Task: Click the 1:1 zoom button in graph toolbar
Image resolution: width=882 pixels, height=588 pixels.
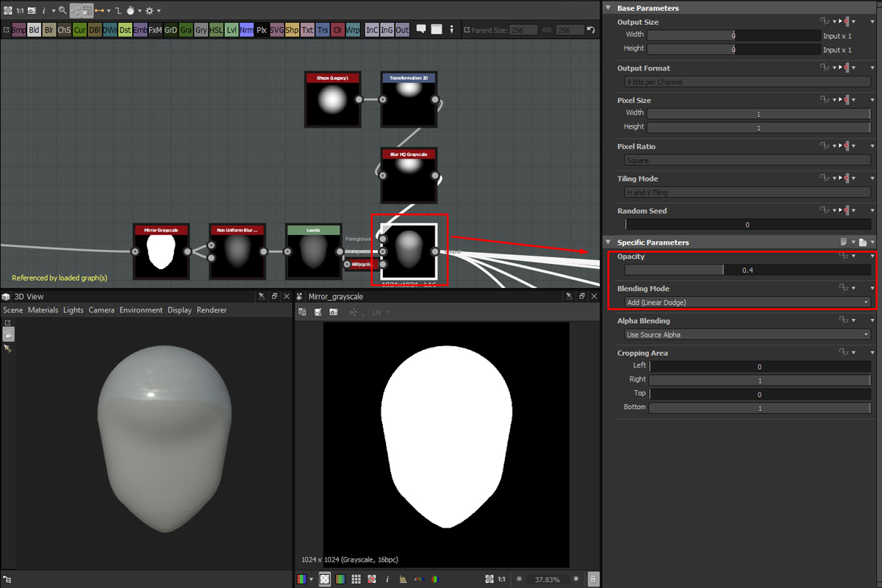Action: pyautogui.click(x=20, y=10)
